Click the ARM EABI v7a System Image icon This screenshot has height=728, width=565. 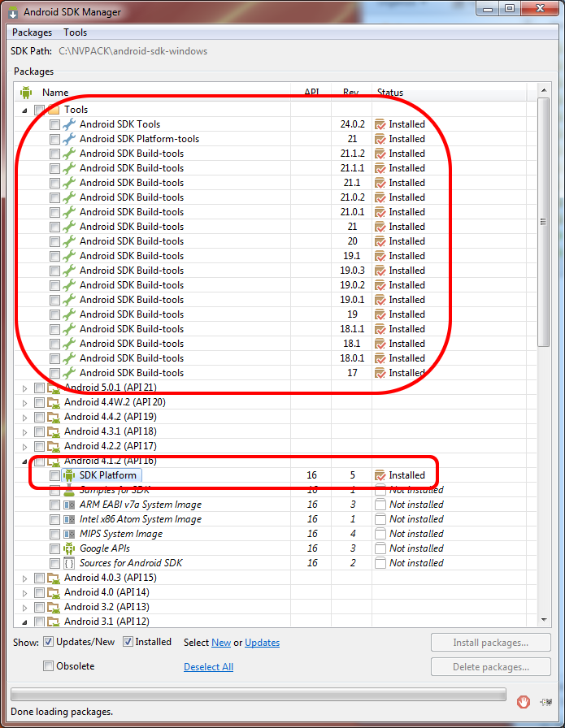pos(69,505)
